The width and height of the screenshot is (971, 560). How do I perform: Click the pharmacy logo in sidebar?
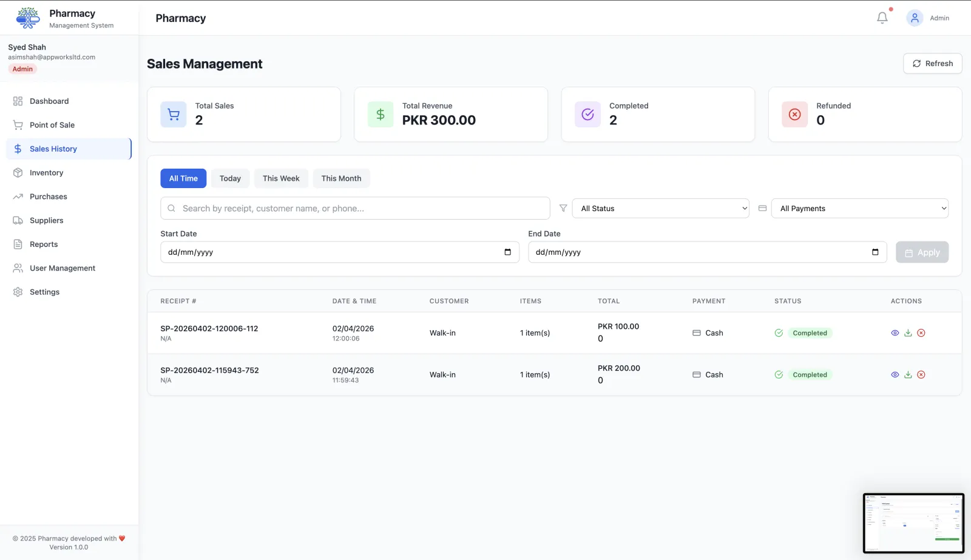(28, 18)
